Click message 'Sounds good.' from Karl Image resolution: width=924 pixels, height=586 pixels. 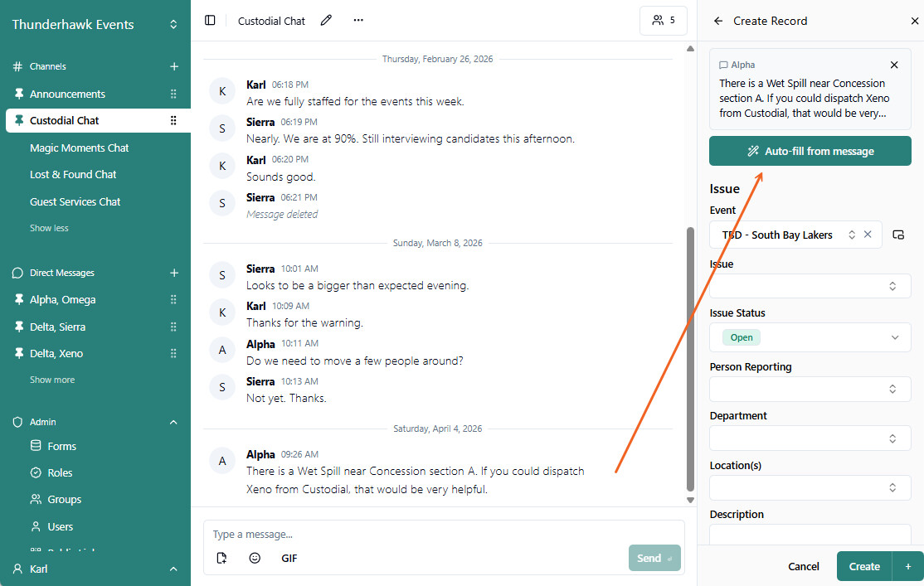point(281,177)
